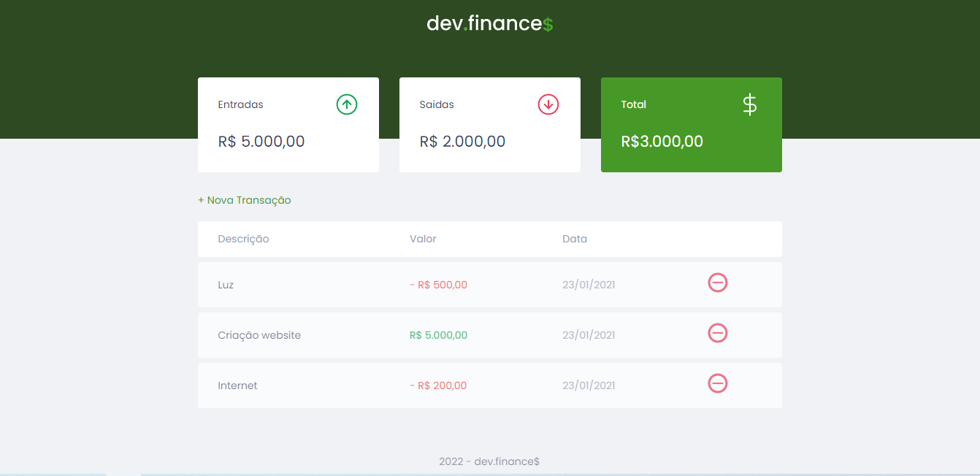
Task: Select the Valor column header
Action: click(x=423, y=239)
